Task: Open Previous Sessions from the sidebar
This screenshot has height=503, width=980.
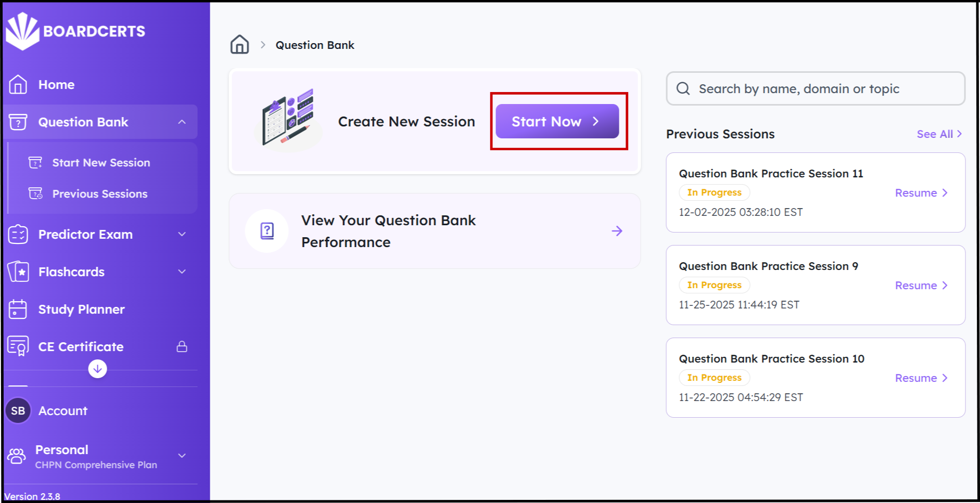Action: point(100,194)
